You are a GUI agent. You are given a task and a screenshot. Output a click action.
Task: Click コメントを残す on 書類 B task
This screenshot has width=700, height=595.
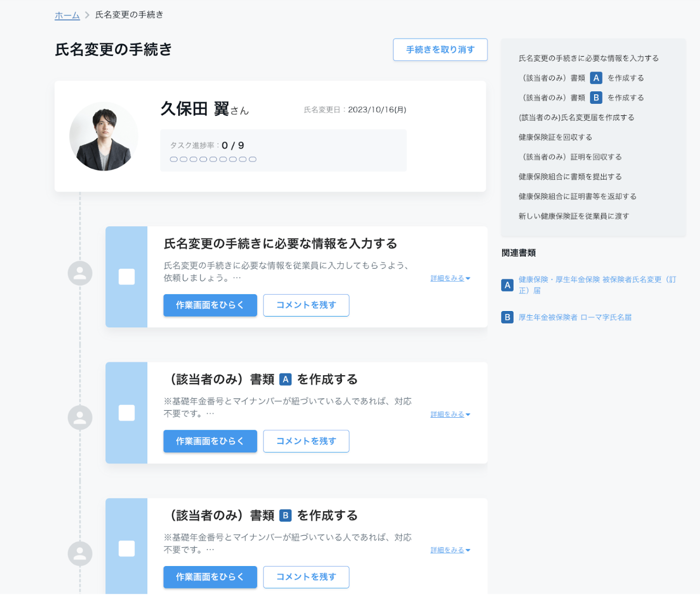[306, 577]
